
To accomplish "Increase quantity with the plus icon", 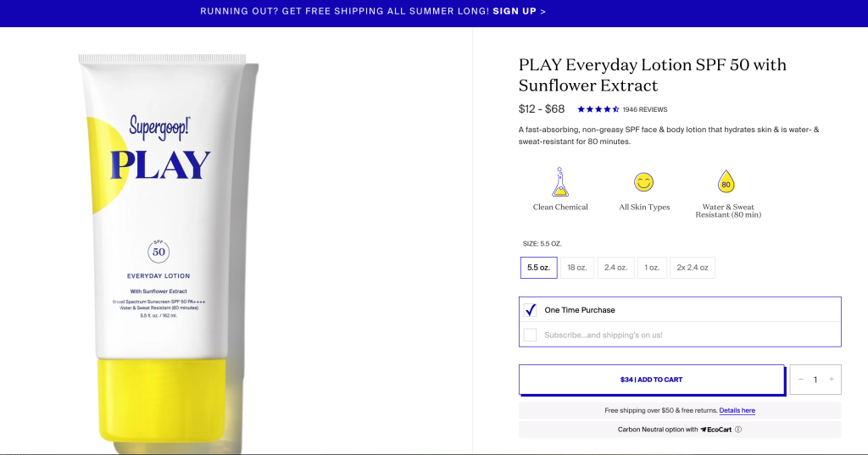I will click(x=832, y=380).
